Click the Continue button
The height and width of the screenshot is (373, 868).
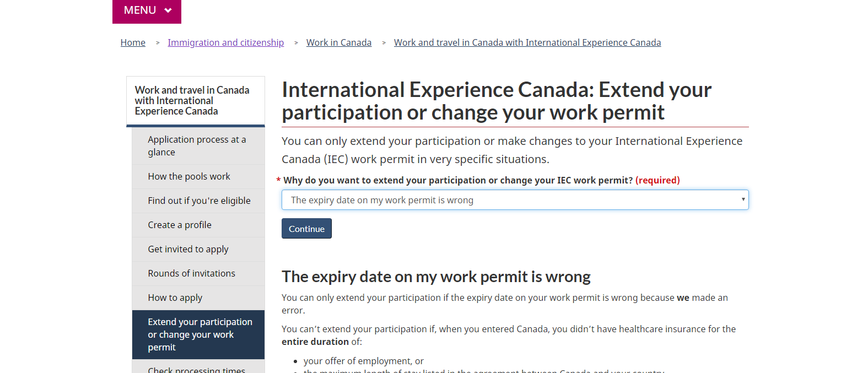click(306, 229)
